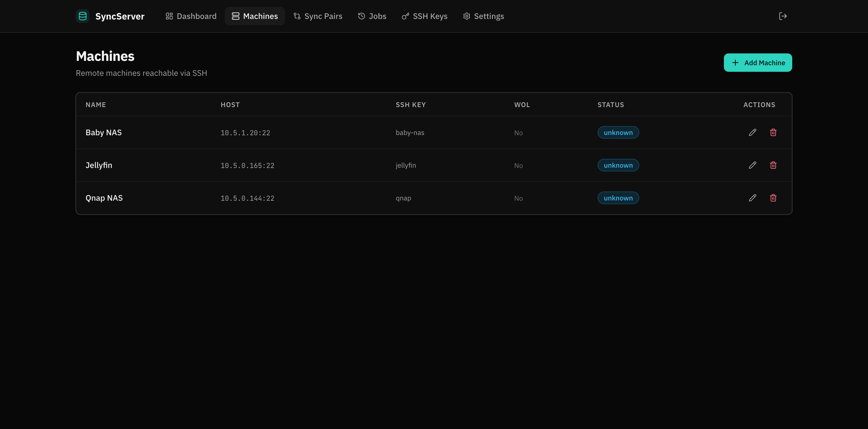This screenshot has height=429, width=868.
Task: Click the SSH KEY column header
Action: tap(411, 105)
